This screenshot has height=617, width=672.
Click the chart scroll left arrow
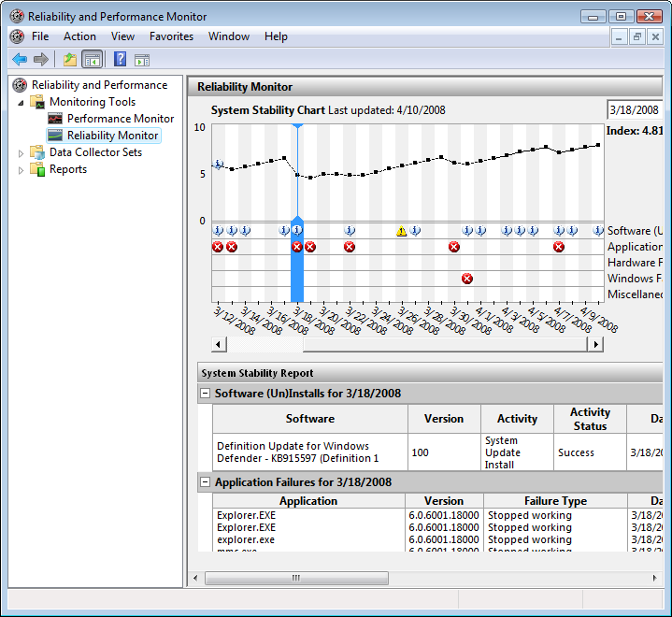219,344
